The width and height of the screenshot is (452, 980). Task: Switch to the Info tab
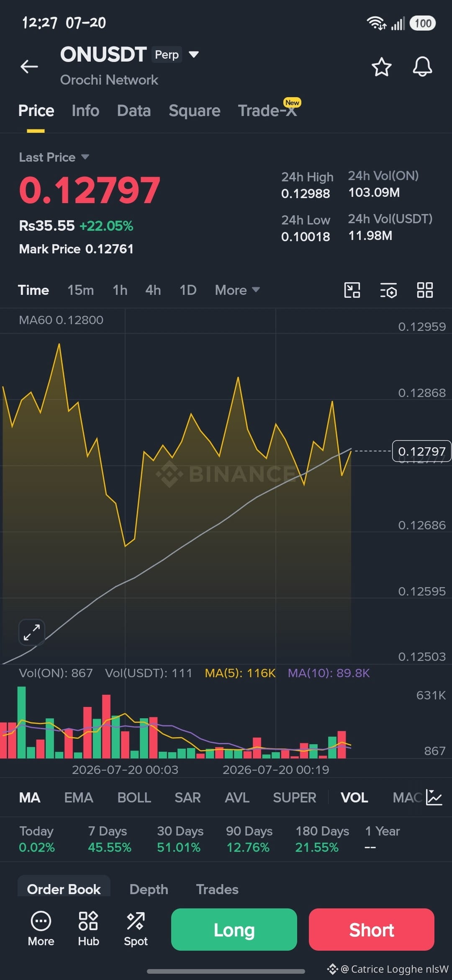pyautogui.click(x=85, y=111)
